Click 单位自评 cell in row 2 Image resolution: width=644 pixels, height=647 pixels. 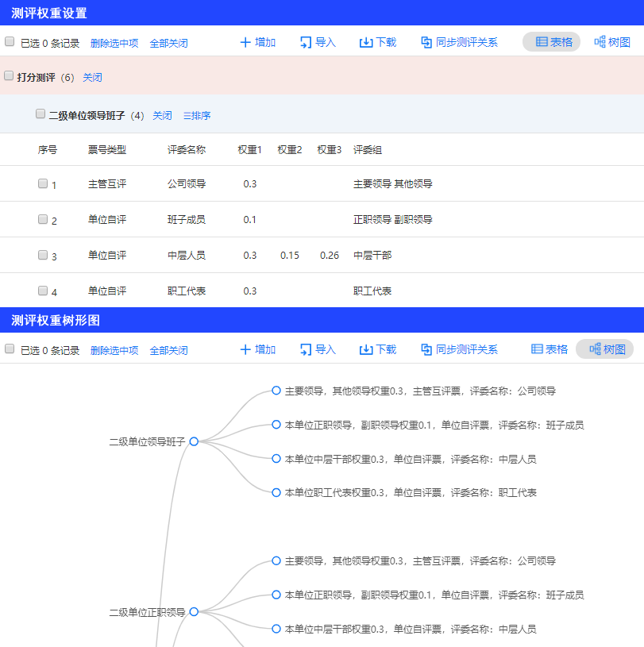coord(107,219)
